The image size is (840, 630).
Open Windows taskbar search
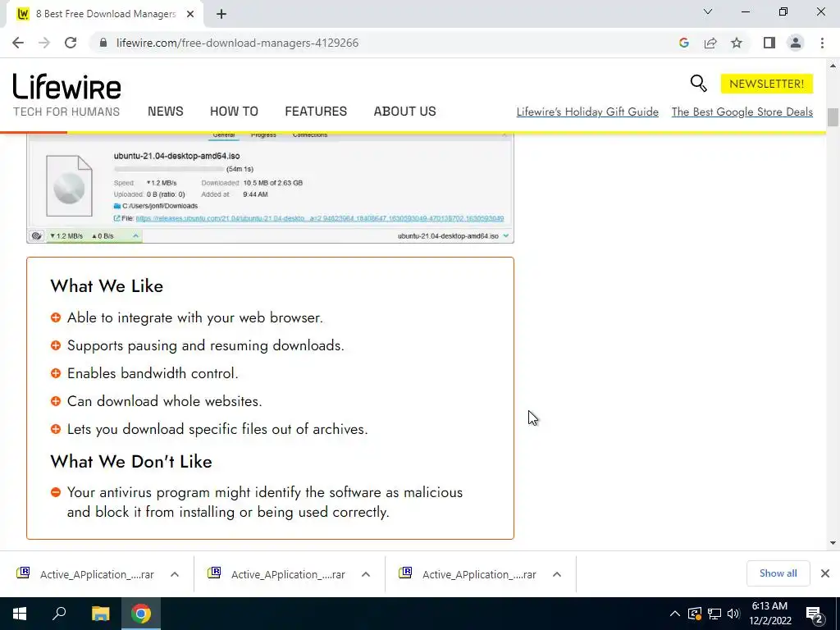[x=59, y=614]
